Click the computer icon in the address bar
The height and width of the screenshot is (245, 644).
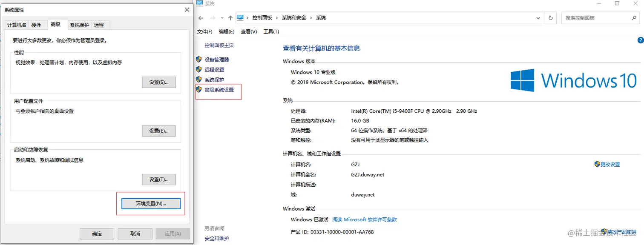pyautogui.click(x=240, y=17)
